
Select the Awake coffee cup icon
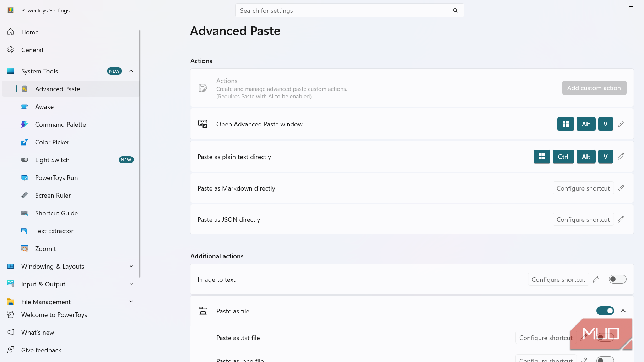[x=25, y=106]
